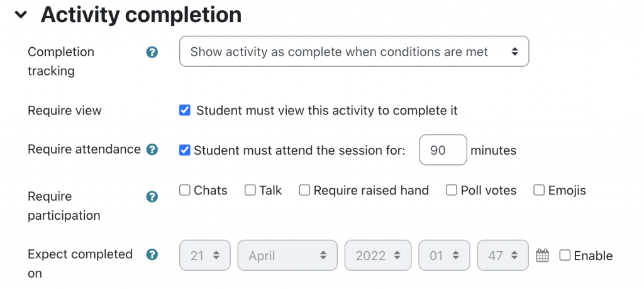Screen dimensions: 644x289
Task: Open the month dropdown showing April
Action: pos(287,256)
